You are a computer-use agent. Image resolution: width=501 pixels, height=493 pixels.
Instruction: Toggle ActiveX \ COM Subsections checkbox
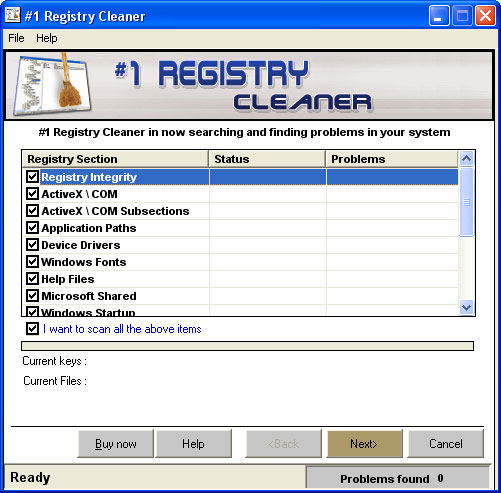point(32,210)
